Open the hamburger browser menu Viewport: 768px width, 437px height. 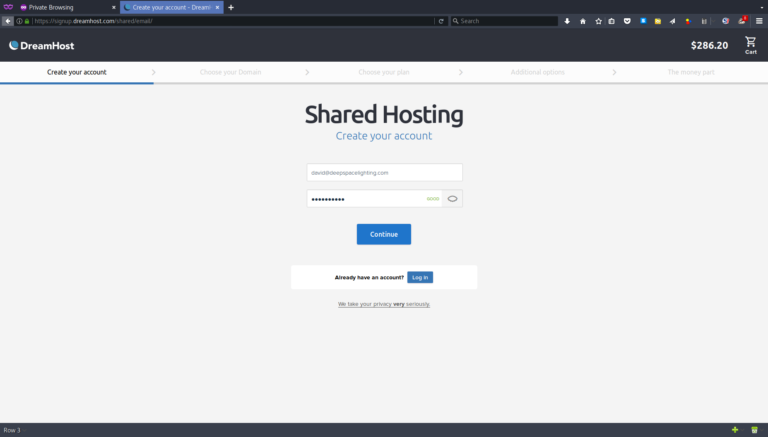click(x=759, y=21)
